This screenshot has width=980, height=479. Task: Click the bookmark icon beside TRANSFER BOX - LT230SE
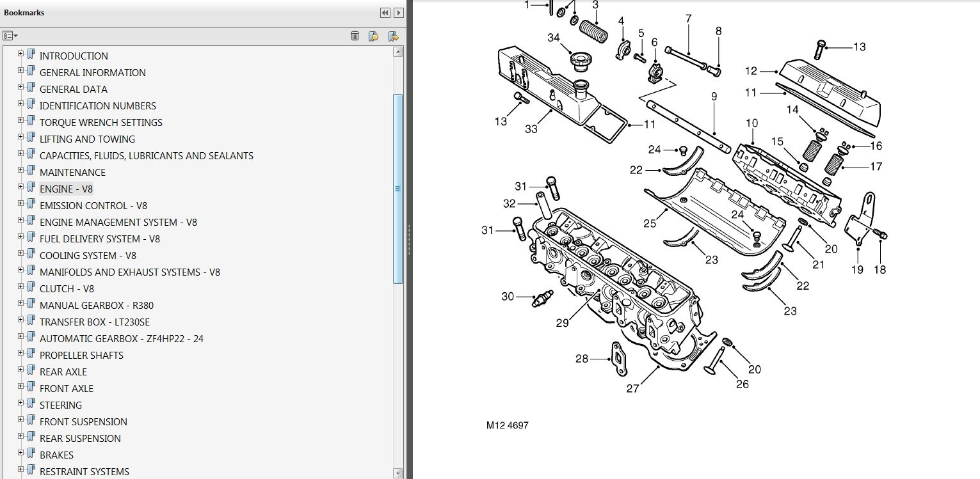point(31,320)
